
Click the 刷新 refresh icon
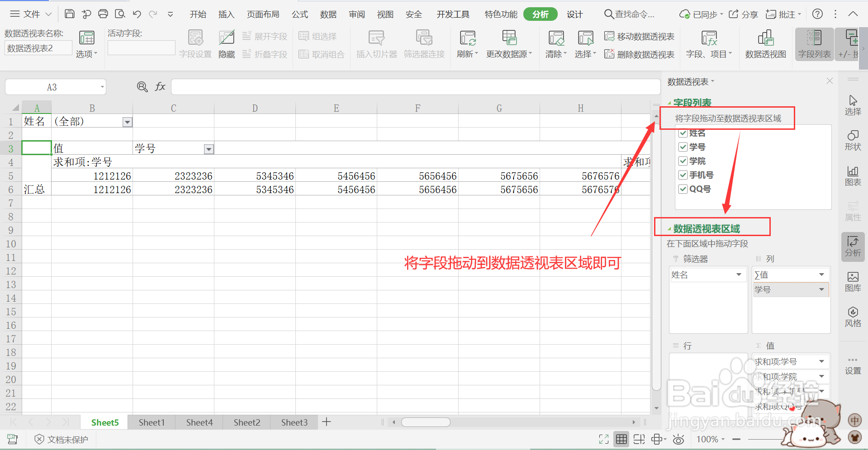(x=467, y=44)
